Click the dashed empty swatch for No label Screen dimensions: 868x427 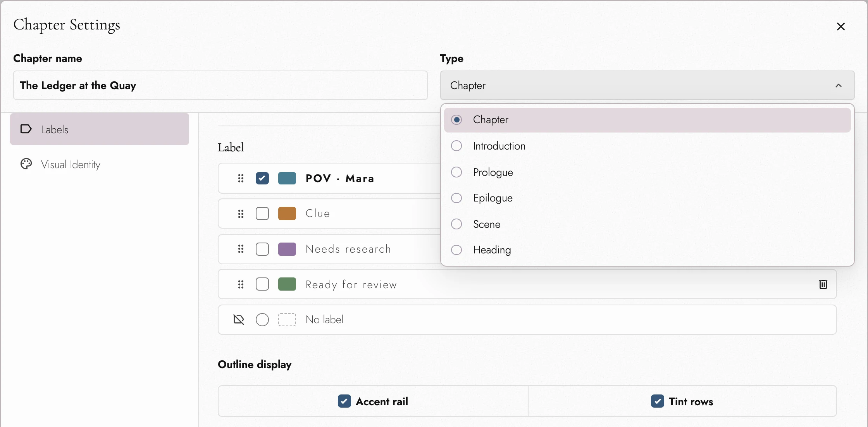287,320
